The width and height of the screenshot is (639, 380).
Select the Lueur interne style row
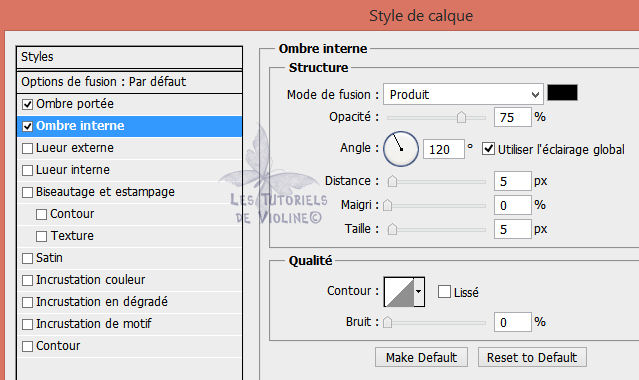(130, 170)
